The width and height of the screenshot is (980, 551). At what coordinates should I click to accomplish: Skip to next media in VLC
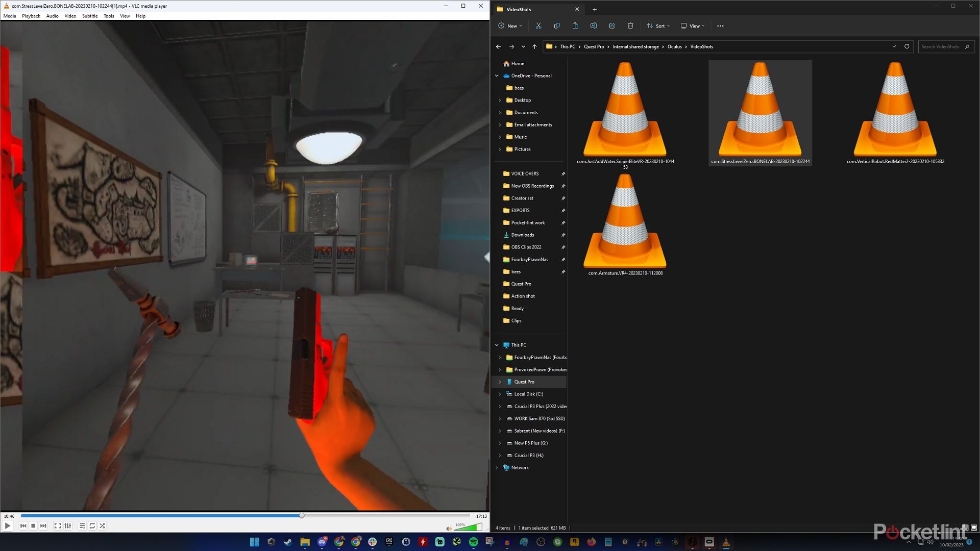point(43,525)
